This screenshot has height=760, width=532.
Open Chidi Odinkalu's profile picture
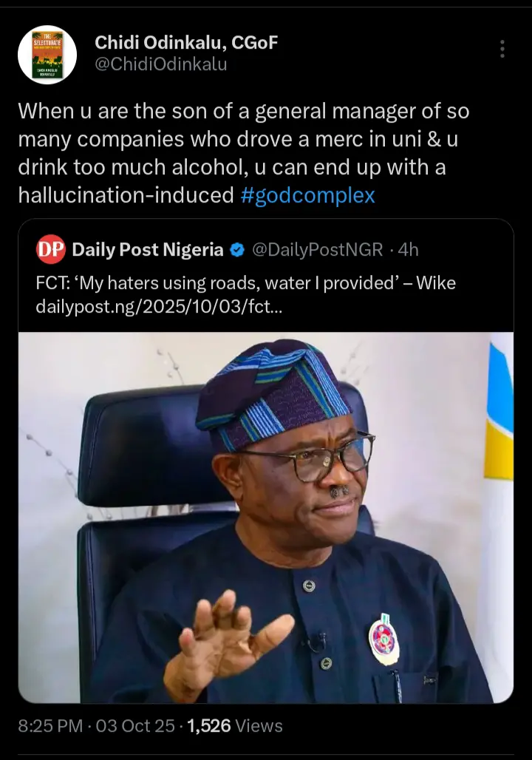47,54
